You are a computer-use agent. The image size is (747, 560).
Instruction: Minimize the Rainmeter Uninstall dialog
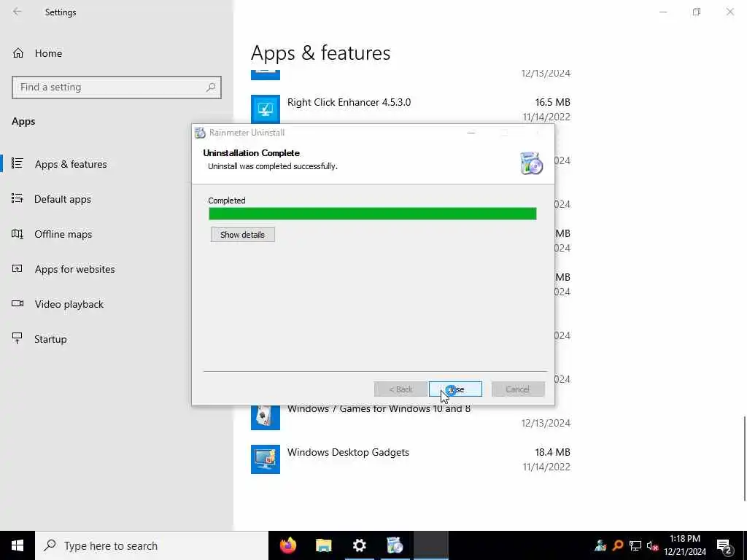[x=471, y=133]
